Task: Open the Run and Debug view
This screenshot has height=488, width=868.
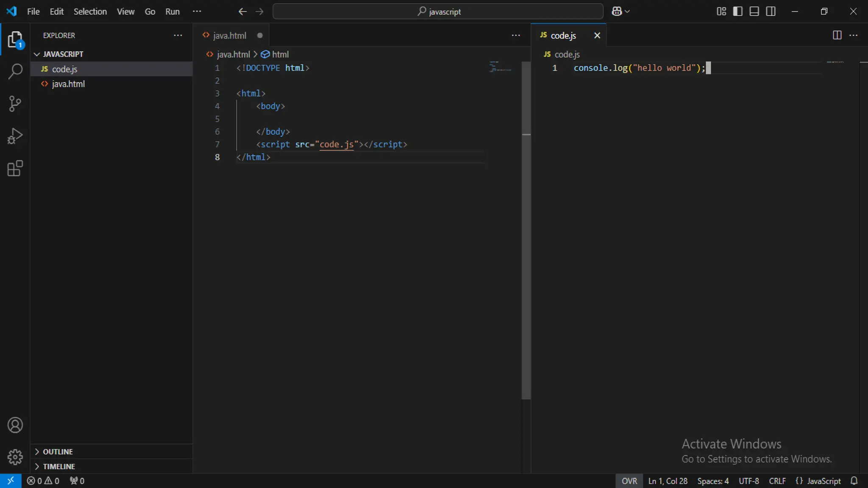Action: tap(15, 136)
